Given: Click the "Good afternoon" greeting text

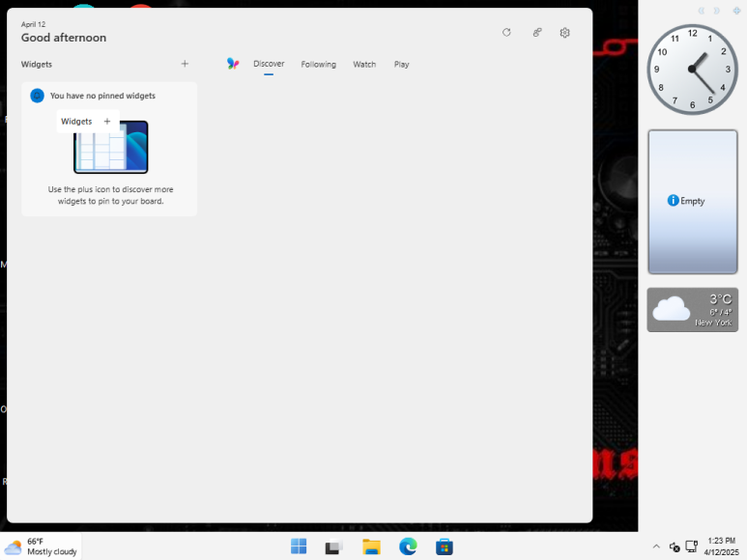Looking at the screenshot, I should [64, 38].
